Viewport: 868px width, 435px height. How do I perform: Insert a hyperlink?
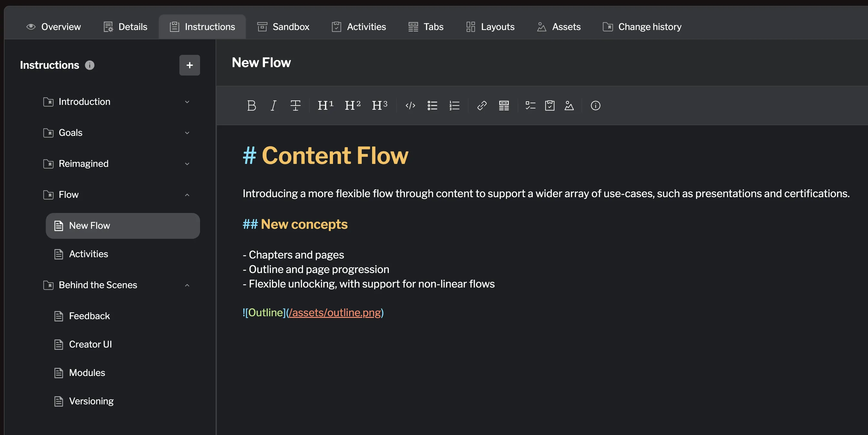click(481, 106)
